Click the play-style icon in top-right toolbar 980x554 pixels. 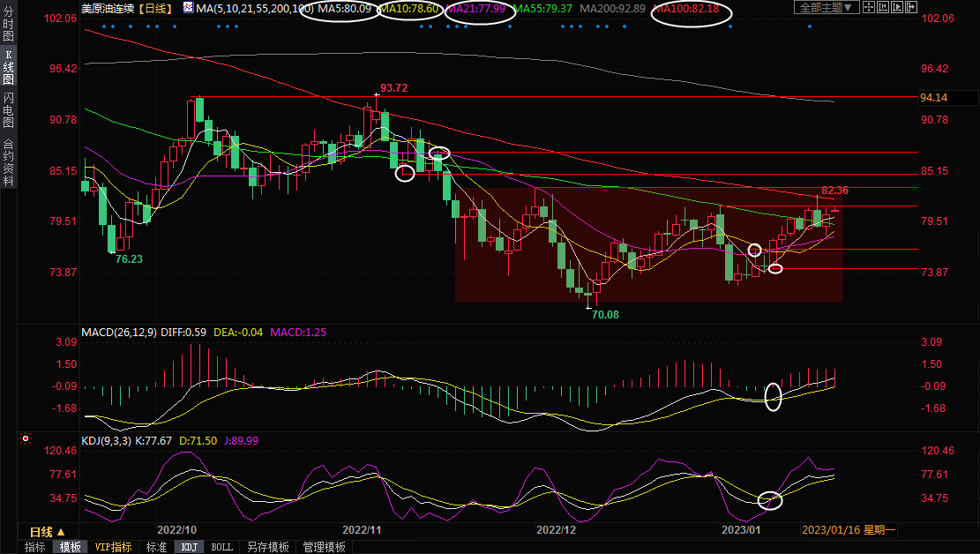[896, 8]
